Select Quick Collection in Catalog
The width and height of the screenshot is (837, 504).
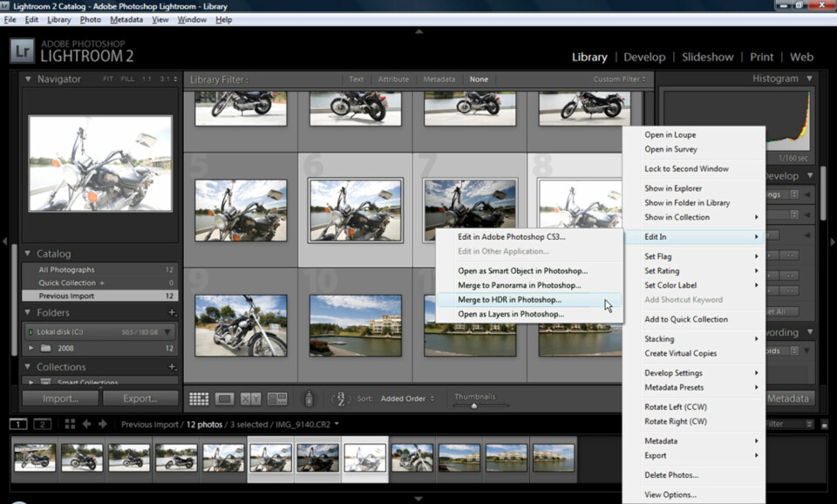point(99,283)
